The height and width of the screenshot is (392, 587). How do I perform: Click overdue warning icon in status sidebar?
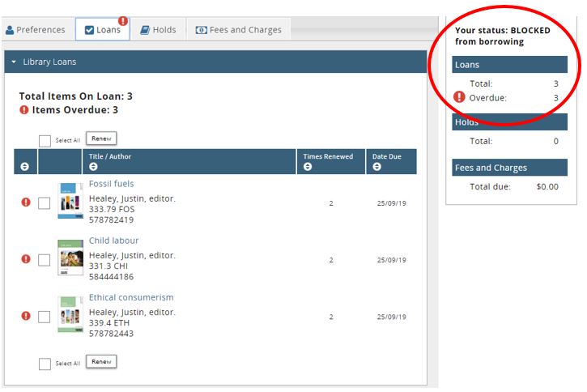pos(459,97)
